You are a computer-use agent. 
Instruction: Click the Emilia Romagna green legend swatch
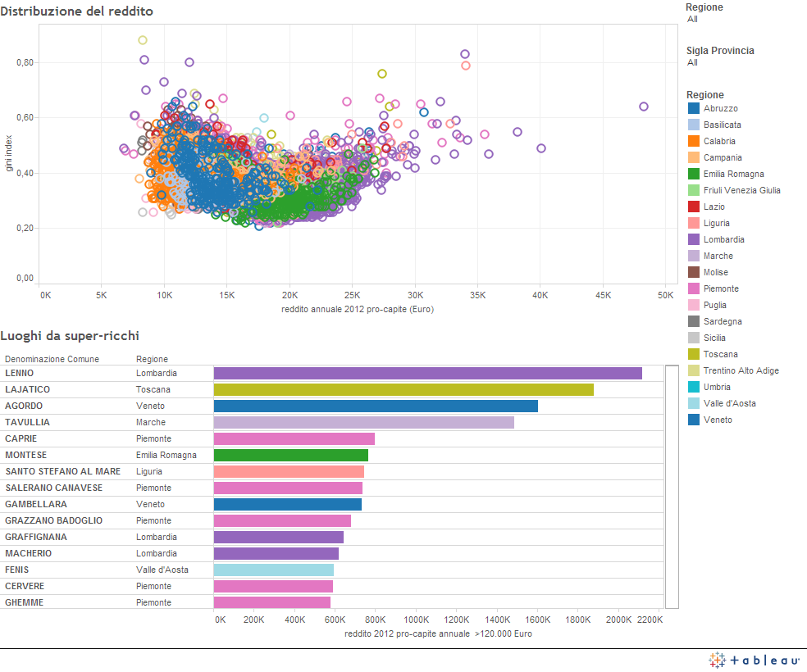(x=693, y=174)
